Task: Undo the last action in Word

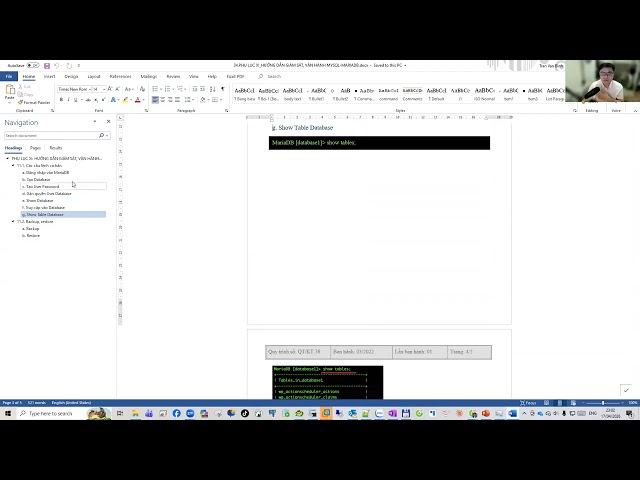Action: [57, 65]
